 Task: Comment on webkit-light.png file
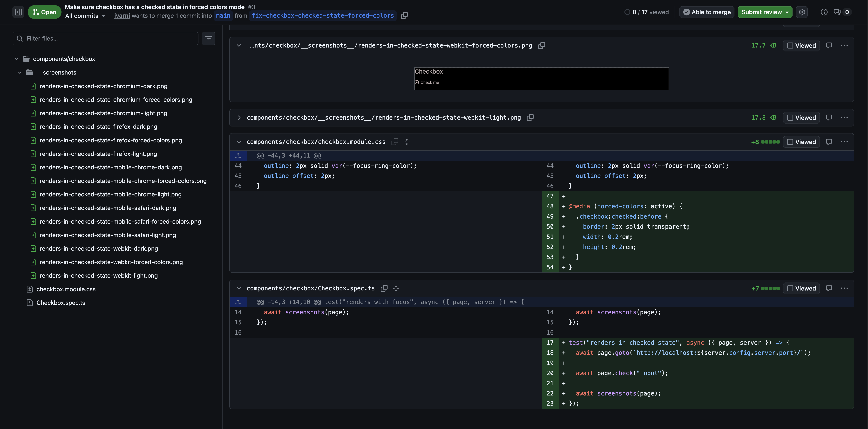click(x=829, y=118)
